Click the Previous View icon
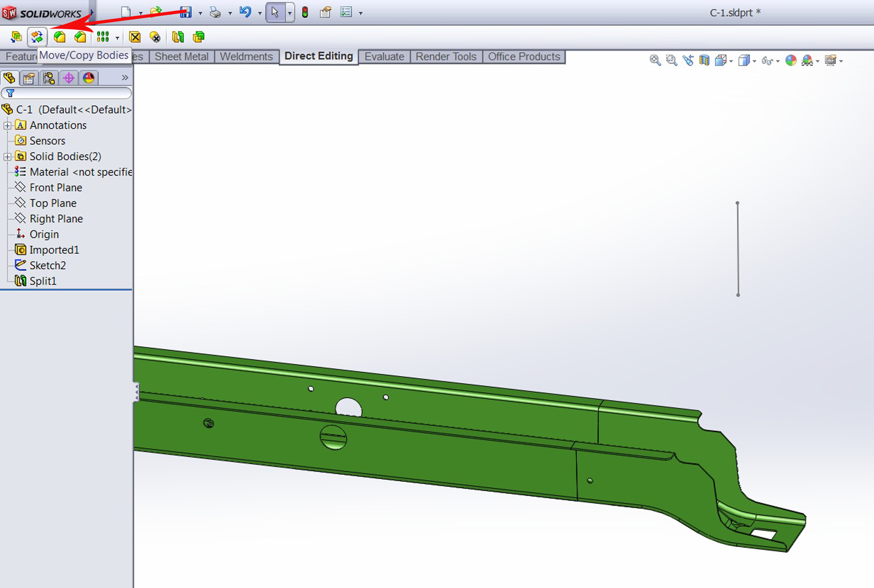This screenshot has height=588, width=874. point(688,60)
